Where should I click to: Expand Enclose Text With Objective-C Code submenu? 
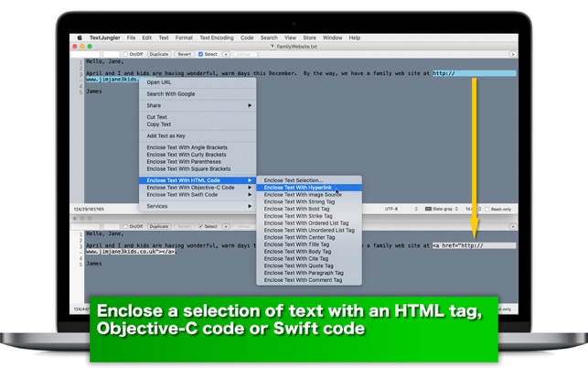coord(198,188)
